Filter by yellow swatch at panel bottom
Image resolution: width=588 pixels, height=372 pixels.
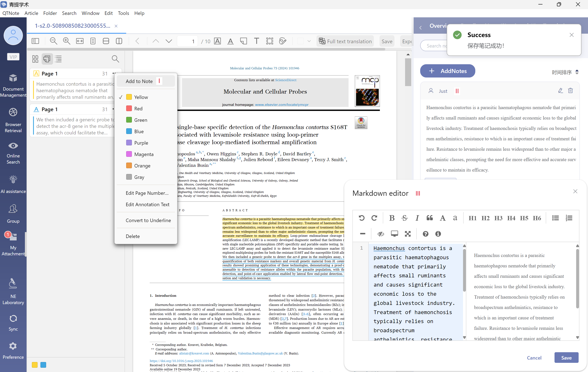pos(35,365)
